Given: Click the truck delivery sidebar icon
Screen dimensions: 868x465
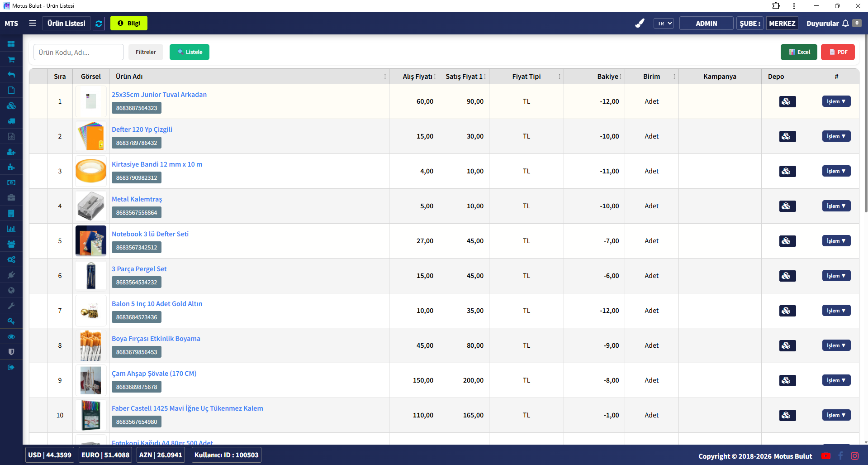Looking at the screenshot, I should [x=11, y=121].
